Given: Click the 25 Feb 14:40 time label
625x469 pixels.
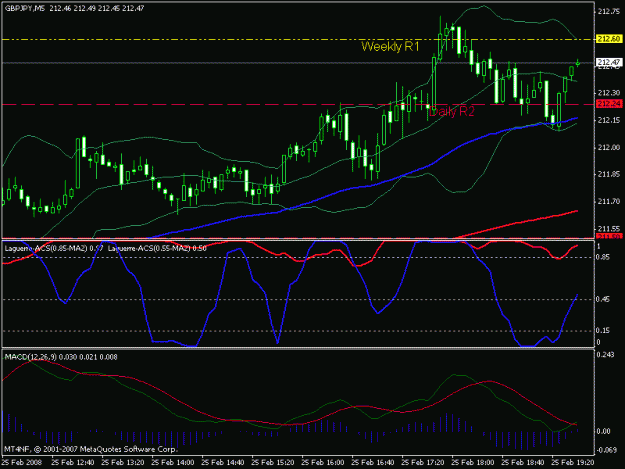Looking at the screenshot, I should 223,463.
